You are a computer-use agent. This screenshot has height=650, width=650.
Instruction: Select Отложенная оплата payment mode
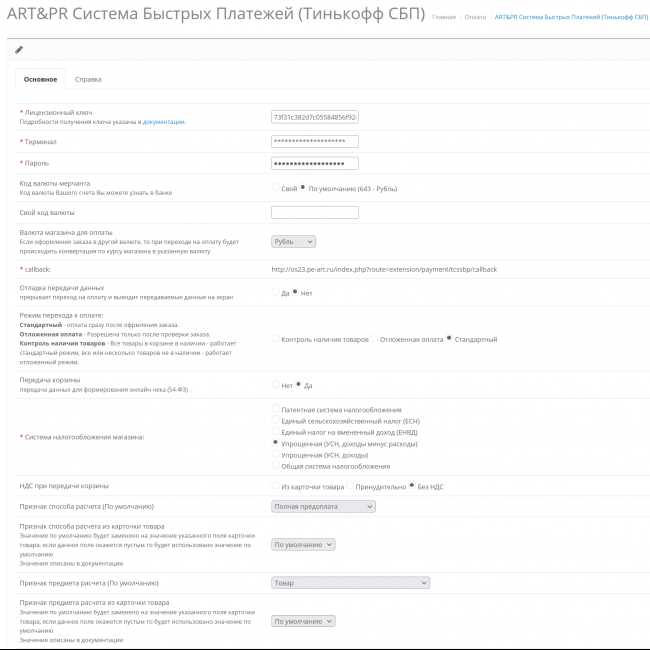click(x=375, y=339)
